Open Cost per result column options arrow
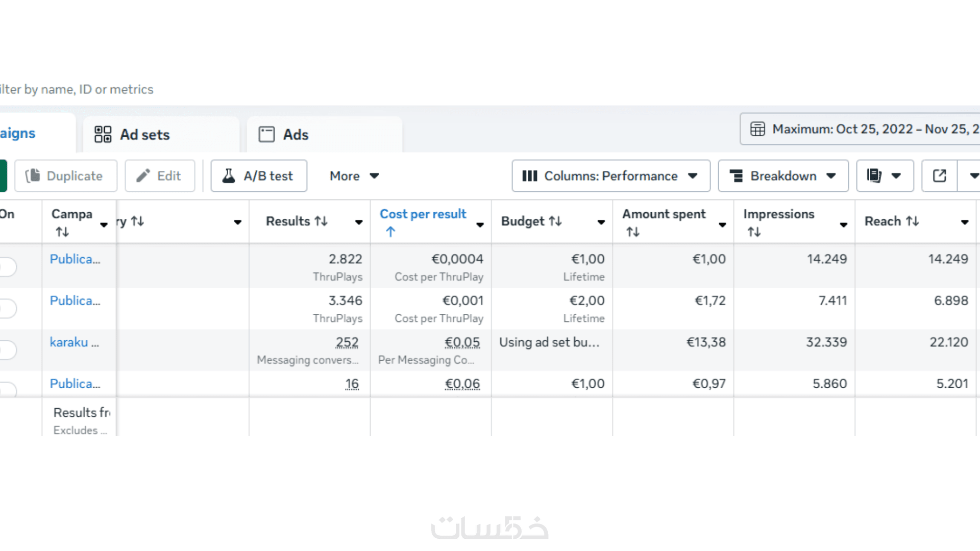The height and width of the screenshot is (551, 980). click(x=480, y=224)
